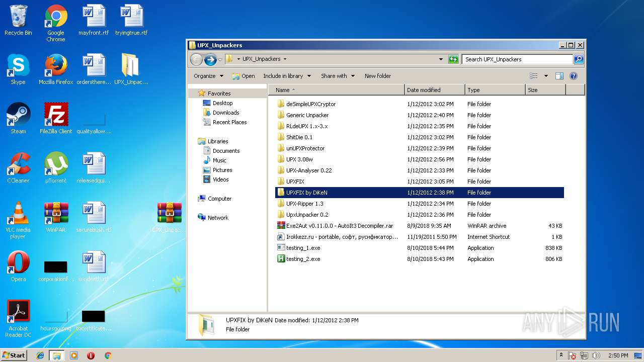Screen dimensions: 644x362
Task: Select the deSimpleUPXCryptor folder
Action: 420,104
